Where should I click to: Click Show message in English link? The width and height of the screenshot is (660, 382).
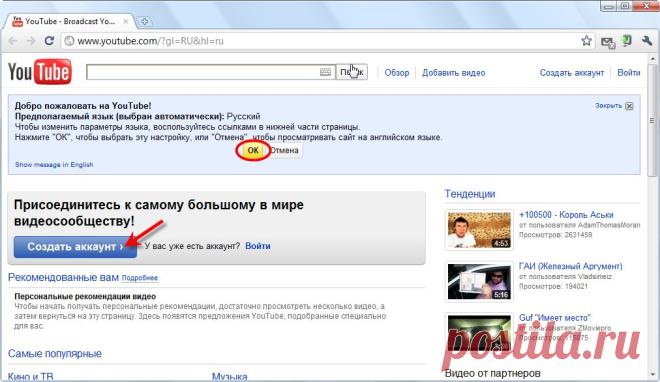(x=54, y=164)
